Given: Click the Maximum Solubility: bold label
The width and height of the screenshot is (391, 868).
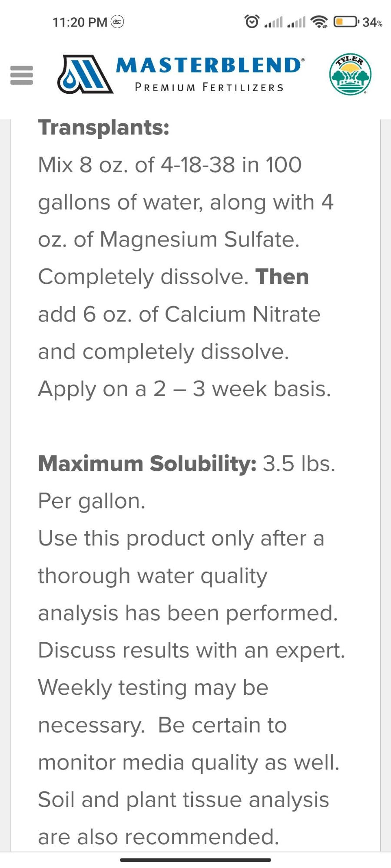Looking at the screenshot, I should [147, 464].
